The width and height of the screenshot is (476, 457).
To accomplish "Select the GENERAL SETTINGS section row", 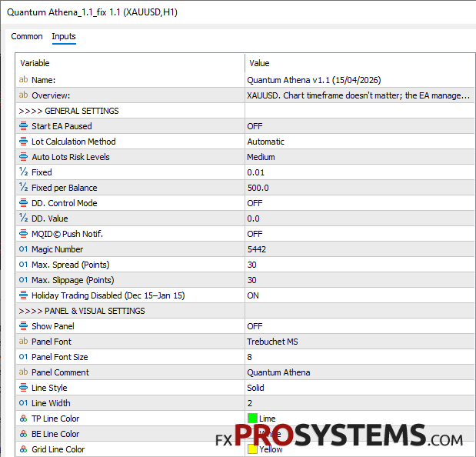I will (x=245, y=111).
